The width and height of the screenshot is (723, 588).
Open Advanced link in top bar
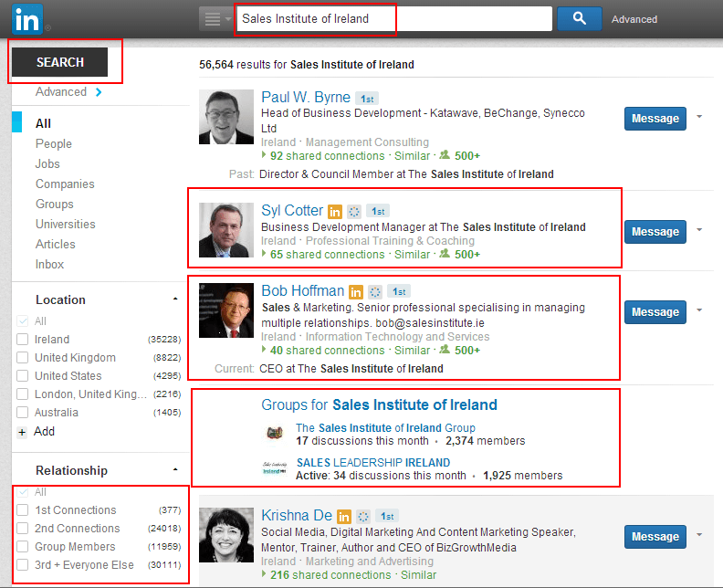click(634, 19)
